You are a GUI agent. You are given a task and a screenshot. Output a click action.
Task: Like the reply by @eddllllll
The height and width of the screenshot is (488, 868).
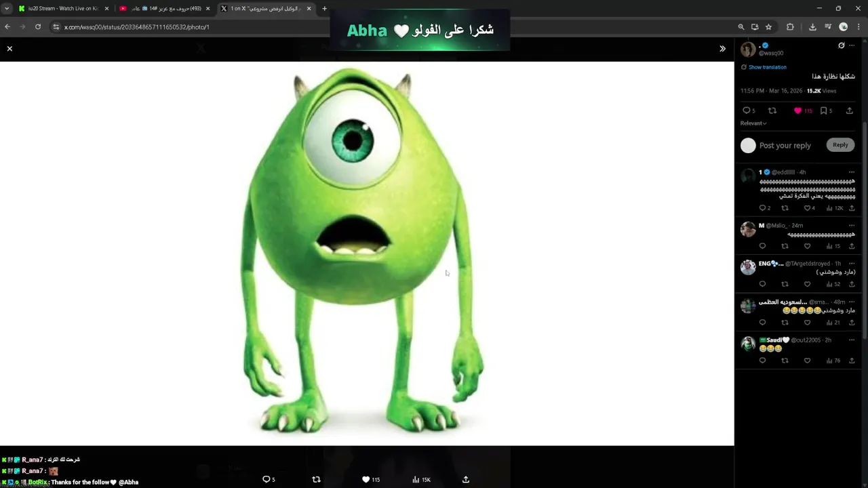coord(807,208)
